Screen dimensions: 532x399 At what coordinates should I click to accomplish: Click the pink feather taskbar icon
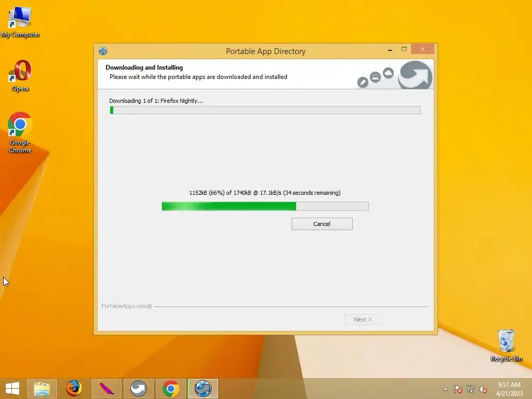(x=106, y=389)
